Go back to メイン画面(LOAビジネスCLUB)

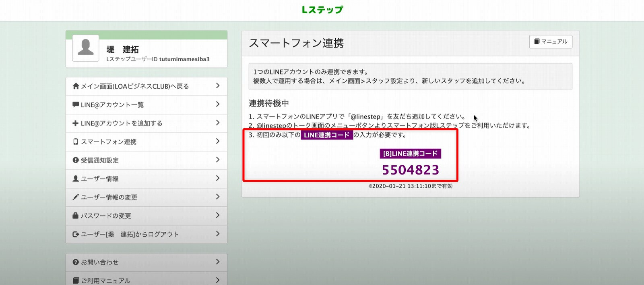[146, 86]
